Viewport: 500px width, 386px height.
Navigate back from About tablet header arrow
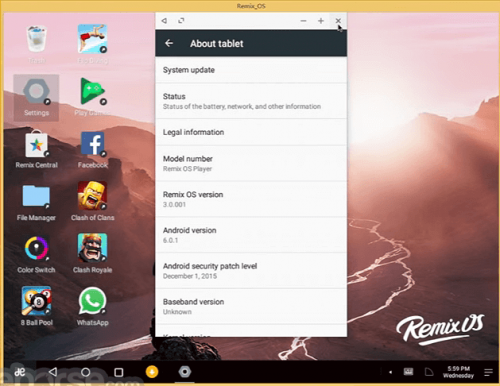169,43
